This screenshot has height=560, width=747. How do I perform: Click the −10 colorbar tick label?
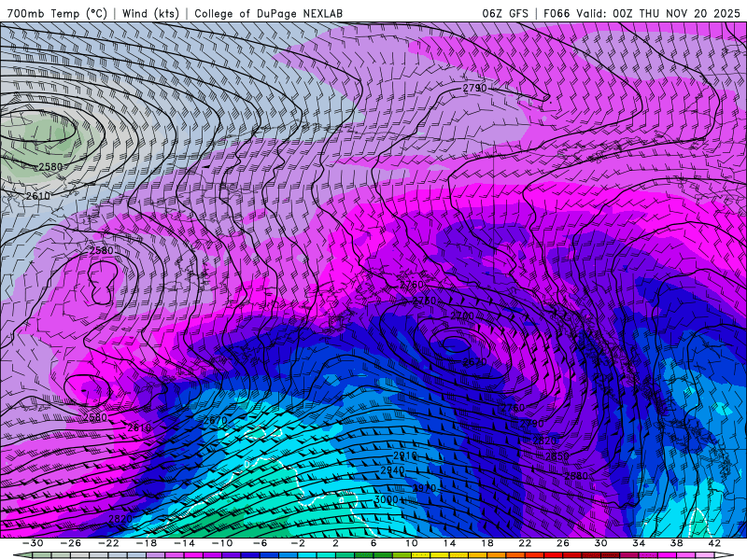click(x=222, y=543)
